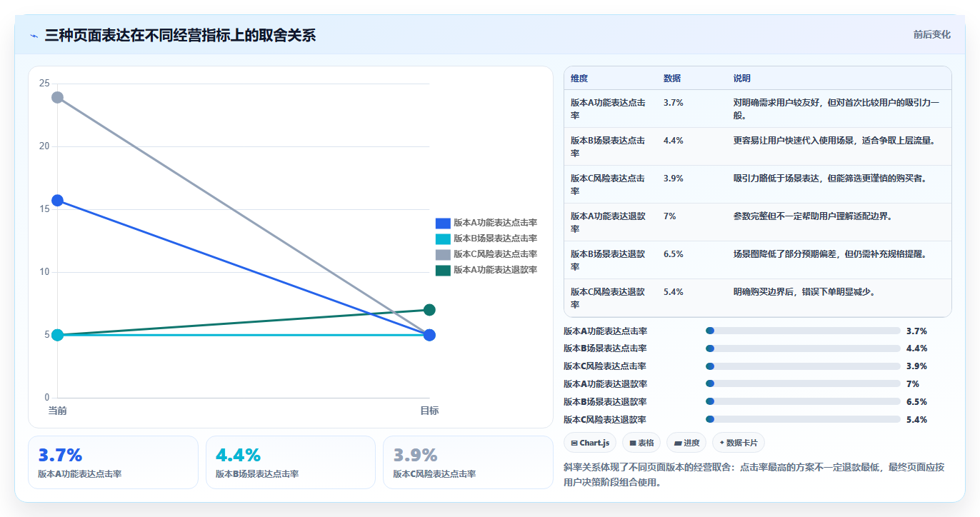Click the 版本A功能表达退款率 progress bar
Viewport: 980px width, 517px height.
(x=803, y=384)
